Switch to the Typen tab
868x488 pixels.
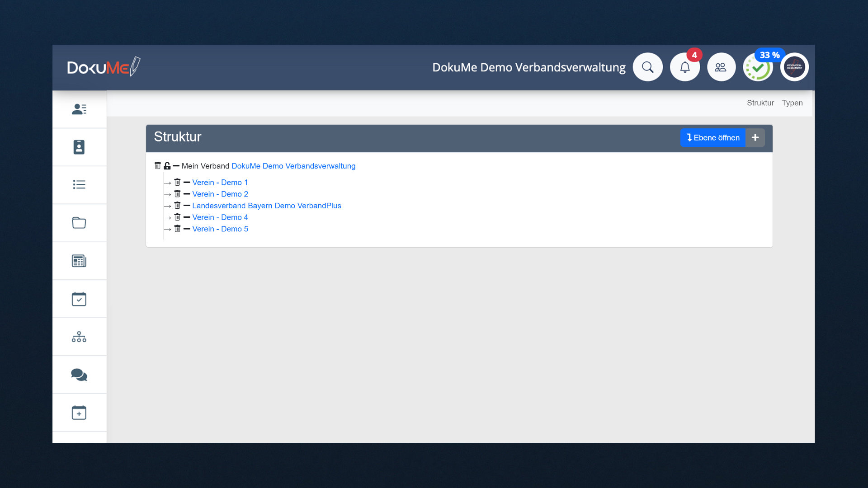click(792, 103)
